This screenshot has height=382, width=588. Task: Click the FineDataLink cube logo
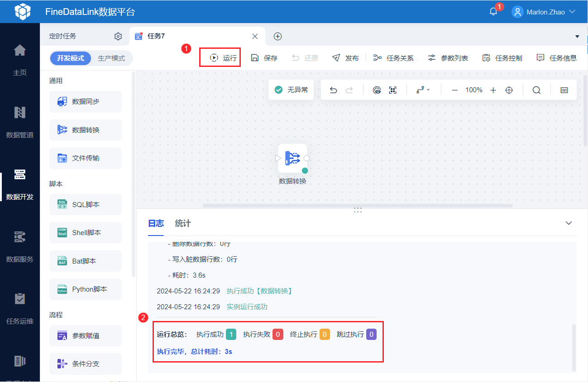[23, 11]
